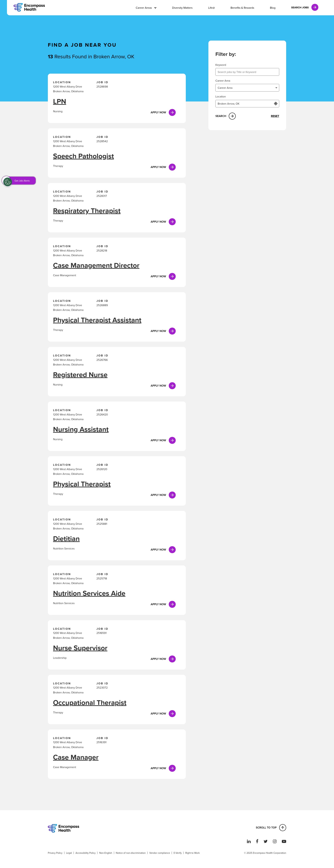The width and height of the screenshot is (334, 868).
Task: Focus the Keyword search input field
Action: coord(247,72)
